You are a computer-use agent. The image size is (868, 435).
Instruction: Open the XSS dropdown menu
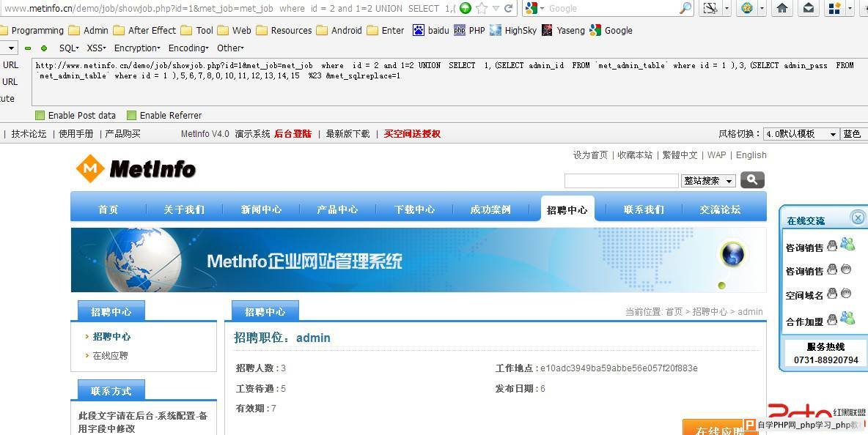[x=96, y=48]
